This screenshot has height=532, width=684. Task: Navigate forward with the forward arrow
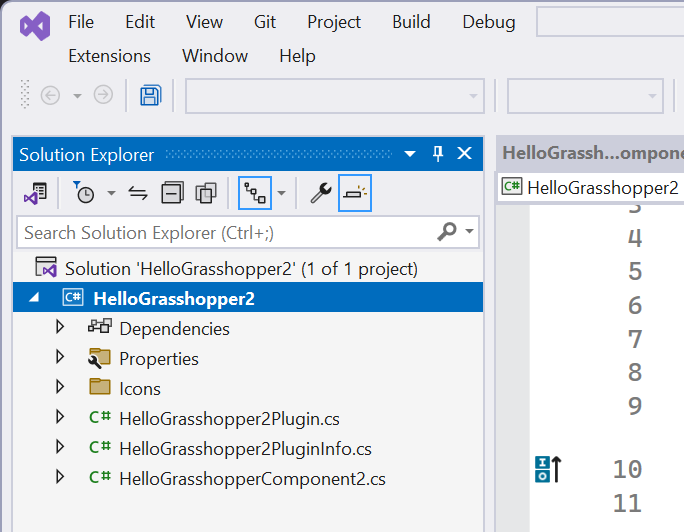coord(103,95)
